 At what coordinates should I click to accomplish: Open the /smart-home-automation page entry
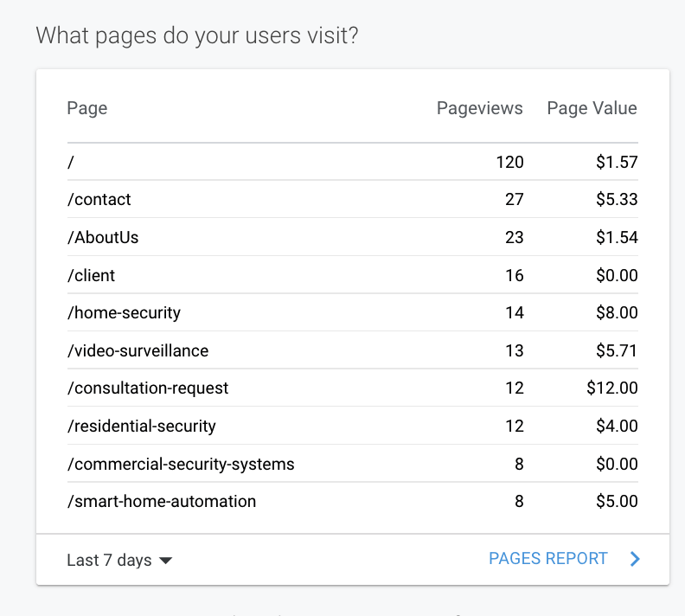click(162, 501)
